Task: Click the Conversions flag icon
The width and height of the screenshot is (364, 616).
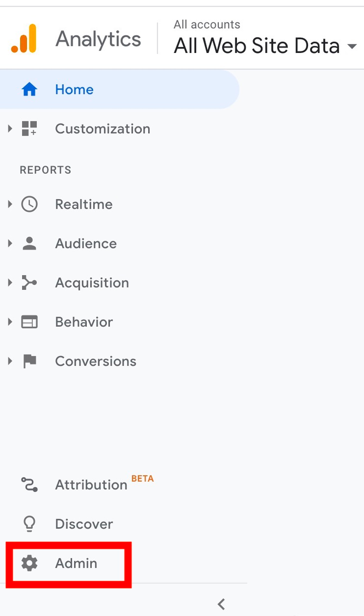Action: click(30, 361)
